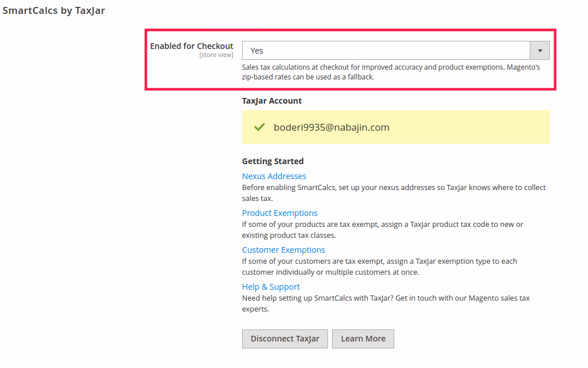Click the sales tax calculations help note
Image resolution: width=588 pixels, height=368 pixels.
390,72
